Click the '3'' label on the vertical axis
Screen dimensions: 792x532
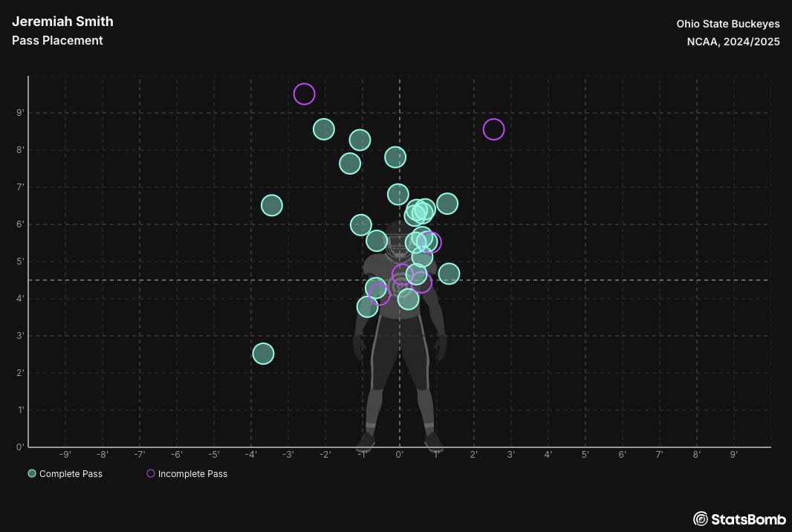20,335
